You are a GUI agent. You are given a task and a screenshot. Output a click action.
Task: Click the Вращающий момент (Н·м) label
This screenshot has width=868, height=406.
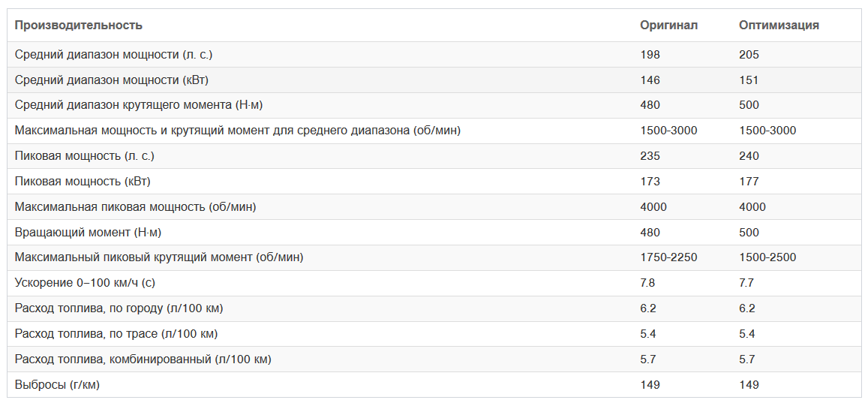click(x=88, y=233)
